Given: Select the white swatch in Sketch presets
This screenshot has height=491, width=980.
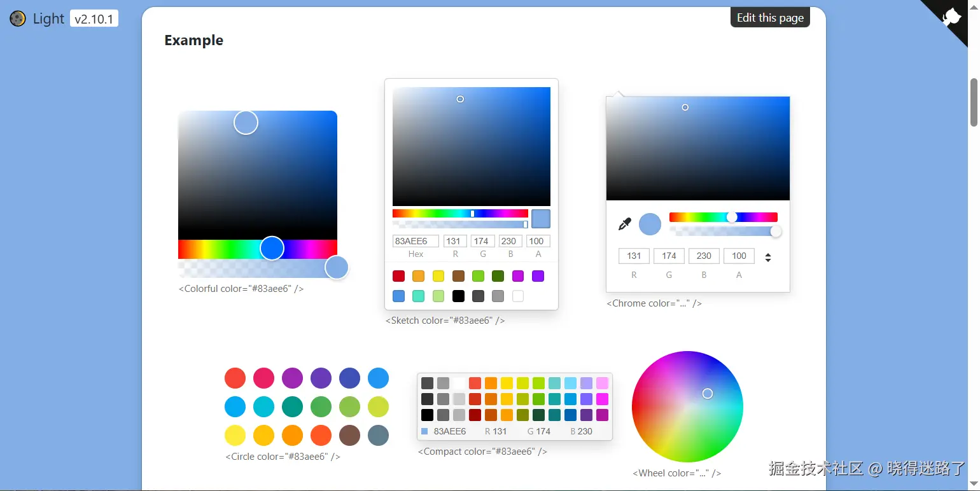Looking at the screenshot, I should click(x=518, y=296).
